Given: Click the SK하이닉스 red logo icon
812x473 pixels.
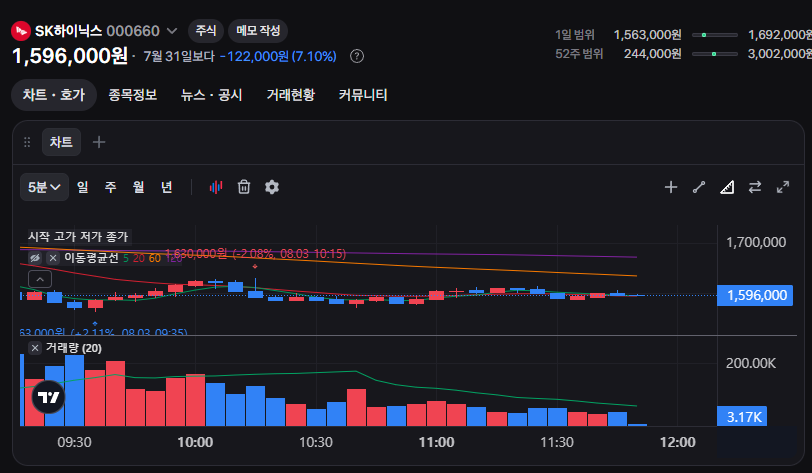Looking at the screenshot, I should [x=21, y=31].
